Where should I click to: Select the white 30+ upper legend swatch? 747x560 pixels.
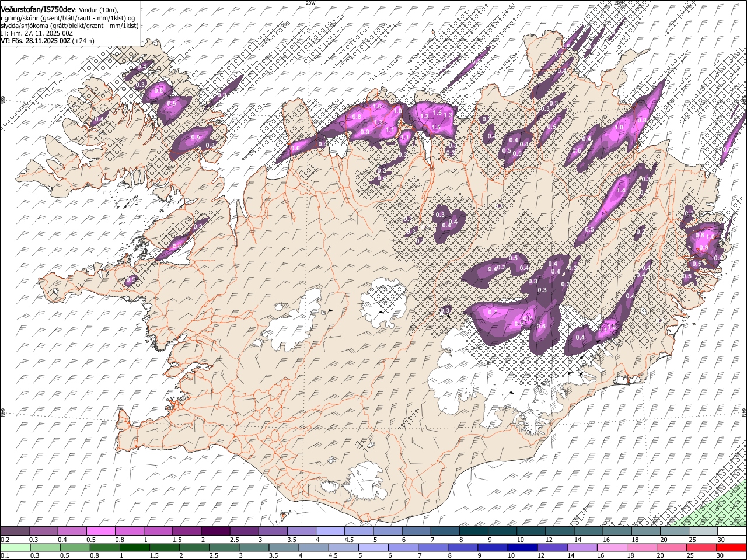coord(732,531)
